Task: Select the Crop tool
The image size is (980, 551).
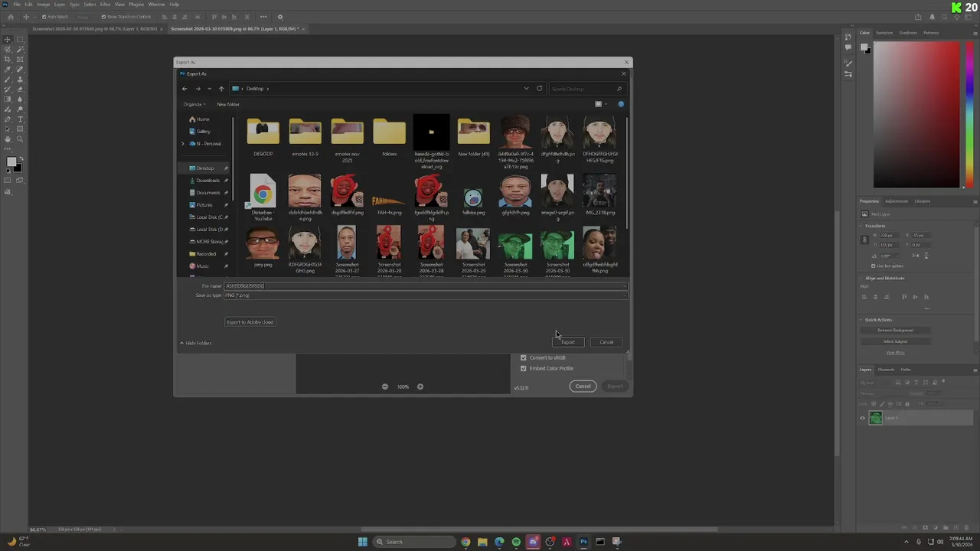Action: coord(8,60)
